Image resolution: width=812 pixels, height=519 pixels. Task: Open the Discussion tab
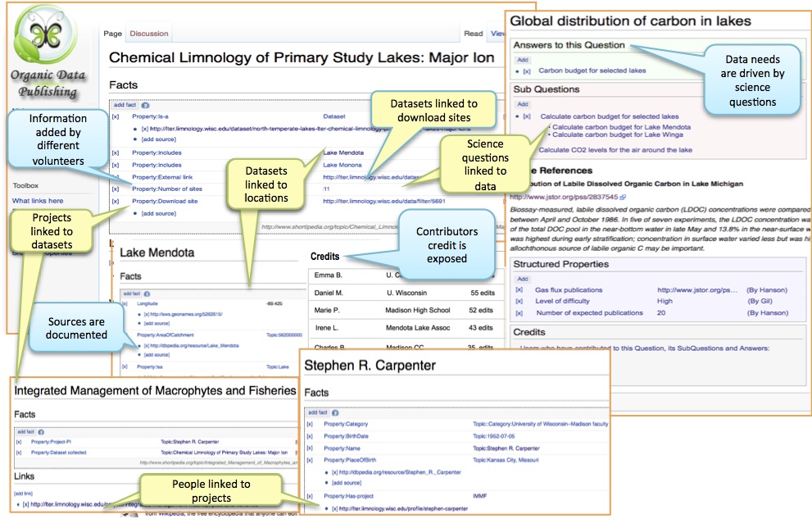pos(149,34)
